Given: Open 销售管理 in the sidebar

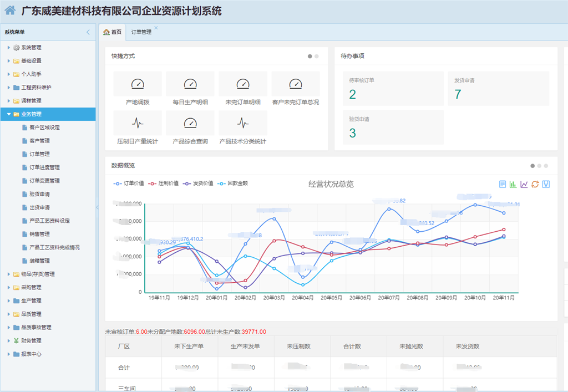Looking at the screenshot, I should [x=39, y=234].
